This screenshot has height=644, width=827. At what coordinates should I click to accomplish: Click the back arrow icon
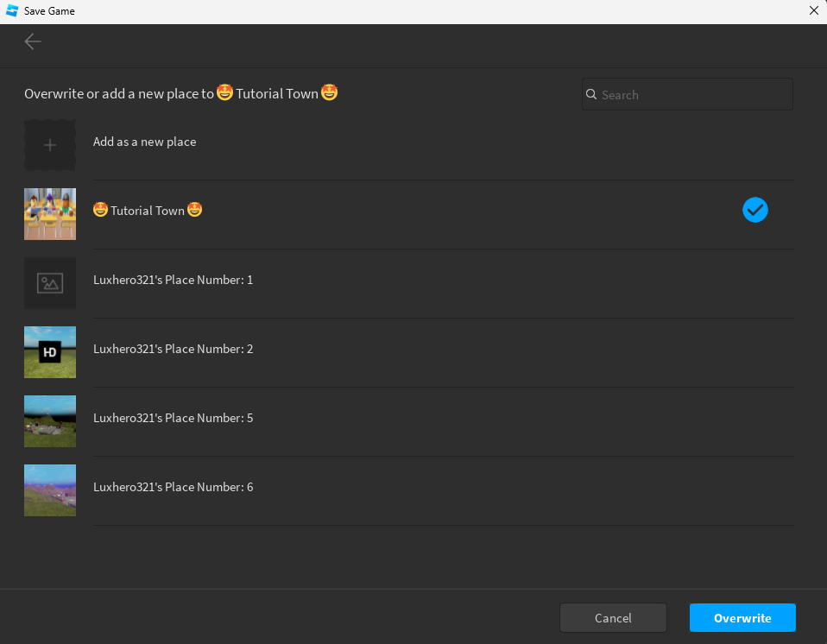[x=33, y=41]
